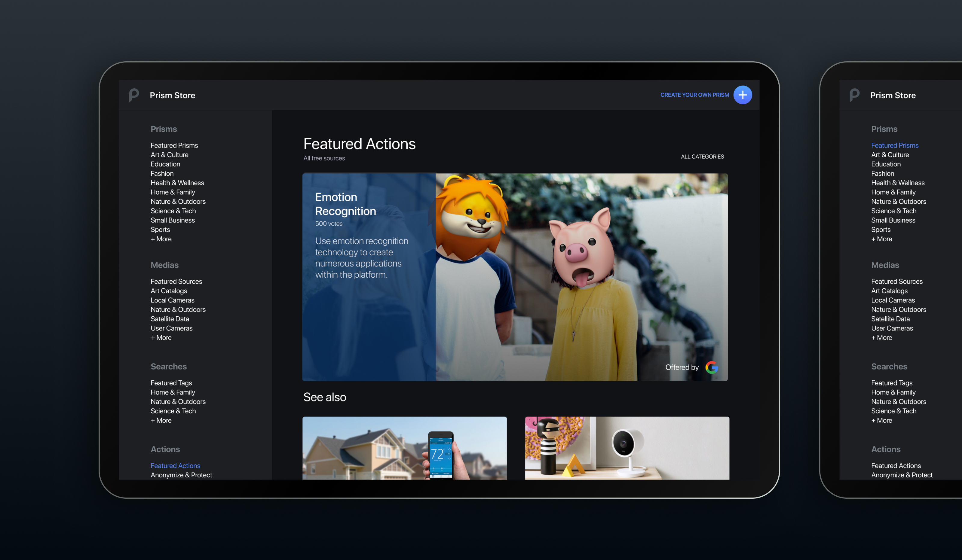Select Small Business under Prisms
Screen dimensions: 962x560
click(x=173, y=220)
